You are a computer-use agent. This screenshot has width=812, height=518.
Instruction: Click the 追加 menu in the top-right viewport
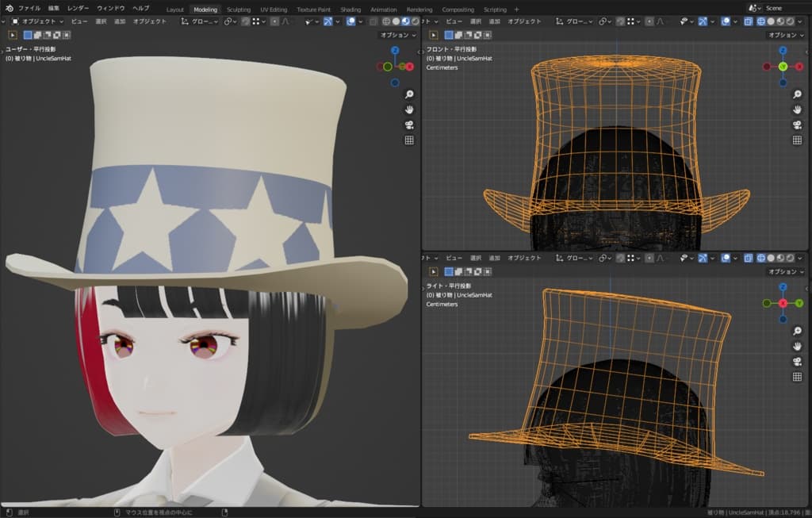point(495,21)
